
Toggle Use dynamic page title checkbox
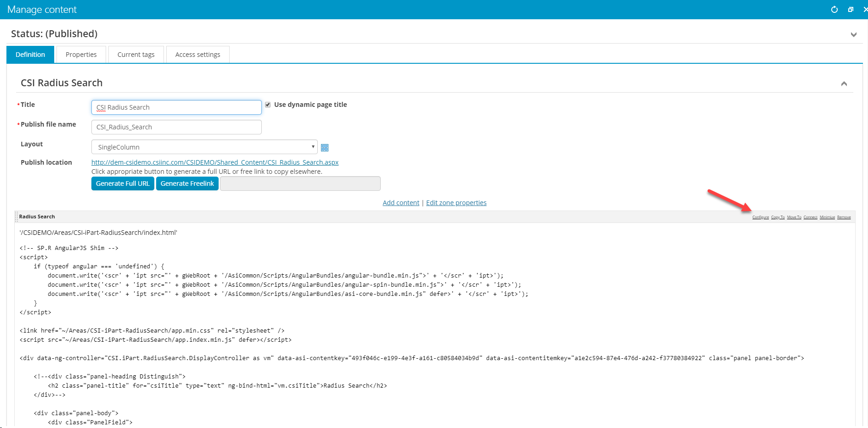pos(268,105)
